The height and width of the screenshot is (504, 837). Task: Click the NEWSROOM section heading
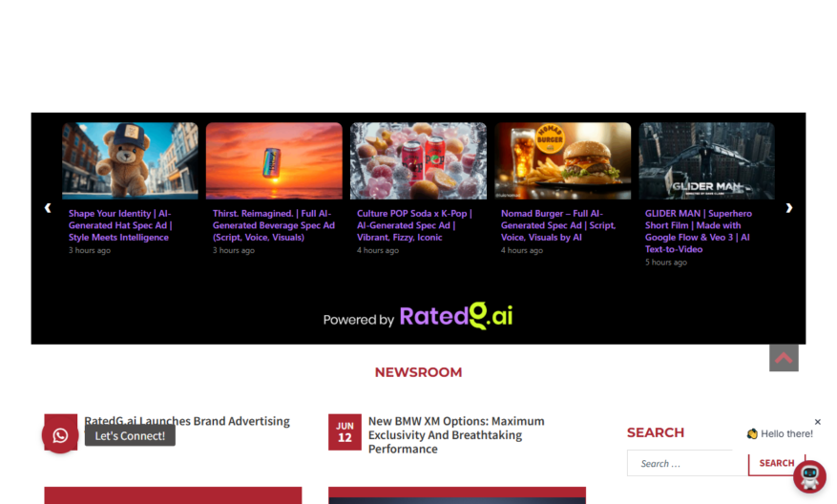click(418, 372)
